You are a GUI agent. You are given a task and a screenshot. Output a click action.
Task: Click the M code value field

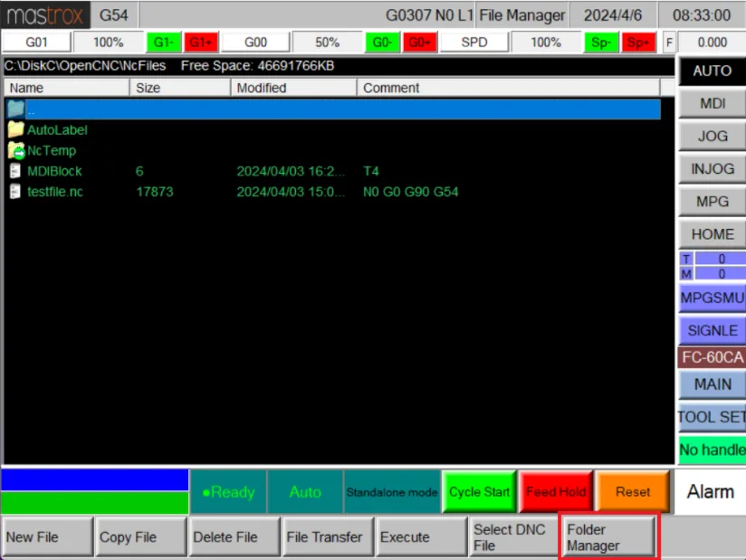(721, 274)
